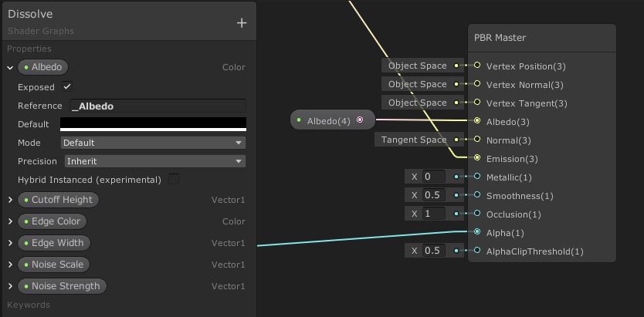The width and height of the screenshot is (644, 317).
Task: Uncheck the Exposed checkbox
Action: [x=67, y=87]
